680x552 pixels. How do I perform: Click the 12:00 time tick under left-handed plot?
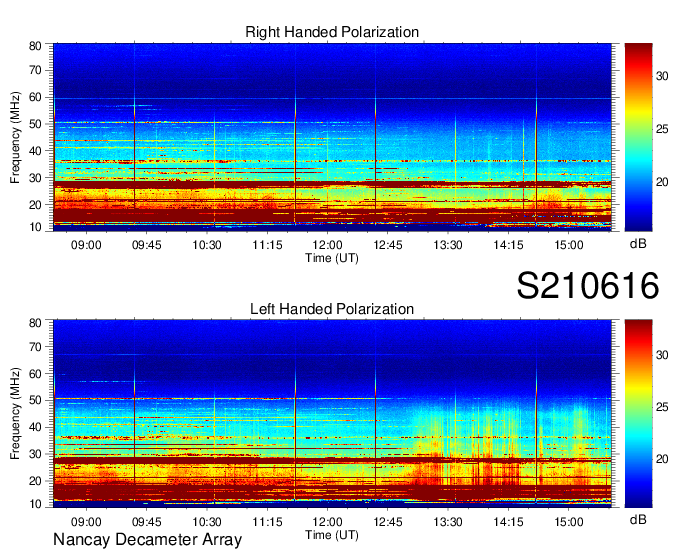328,522
